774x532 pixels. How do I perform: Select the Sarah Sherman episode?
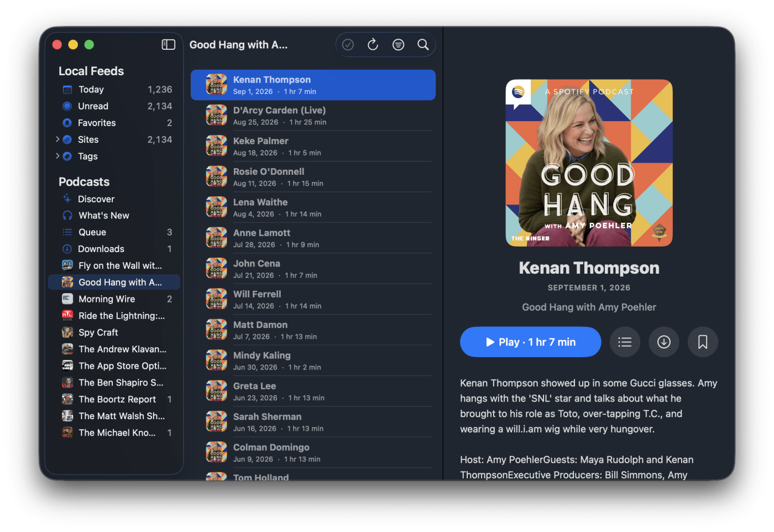313,422
